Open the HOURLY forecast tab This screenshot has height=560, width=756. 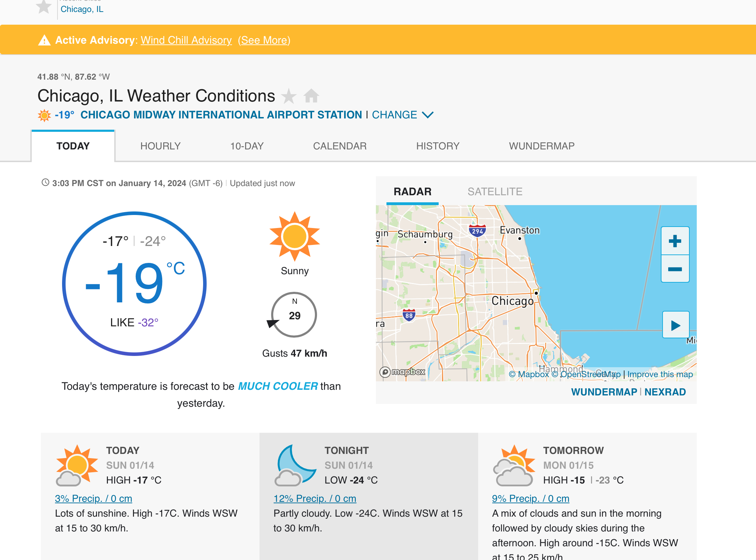160,146
